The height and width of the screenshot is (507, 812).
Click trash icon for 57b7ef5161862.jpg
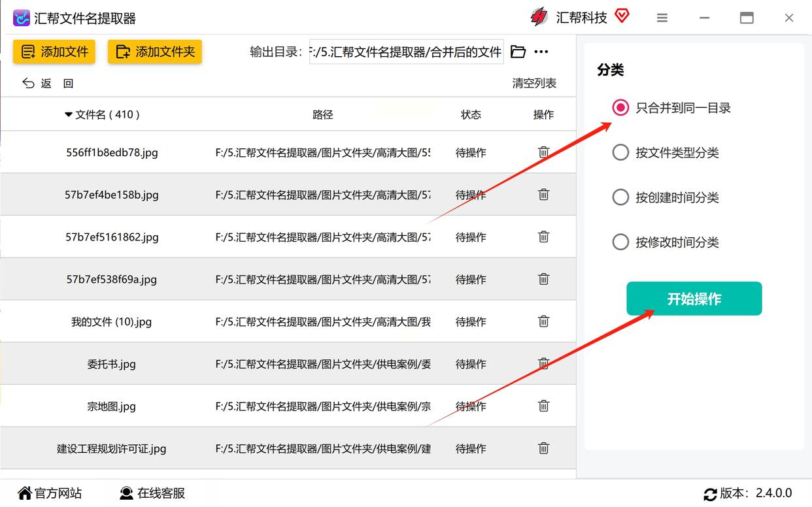pyautogui.click(x=543, y=237)
